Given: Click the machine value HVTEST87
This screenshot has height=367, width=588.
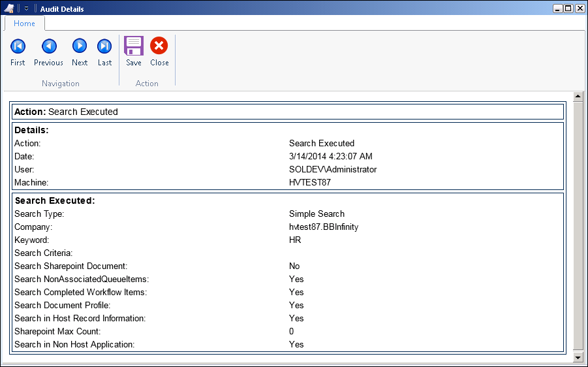Looking at the screenshot, I should pos(310,183).
